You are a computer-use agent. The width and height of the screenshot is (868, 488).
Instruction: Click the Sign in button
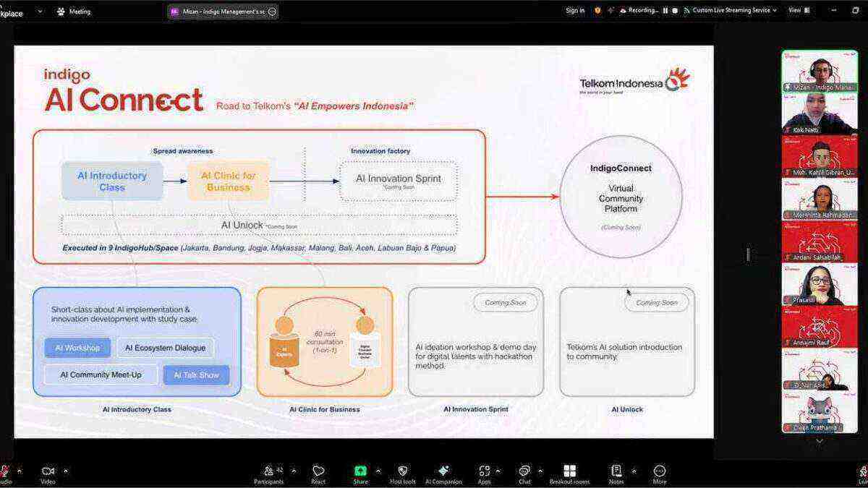(x=575, y=11)
